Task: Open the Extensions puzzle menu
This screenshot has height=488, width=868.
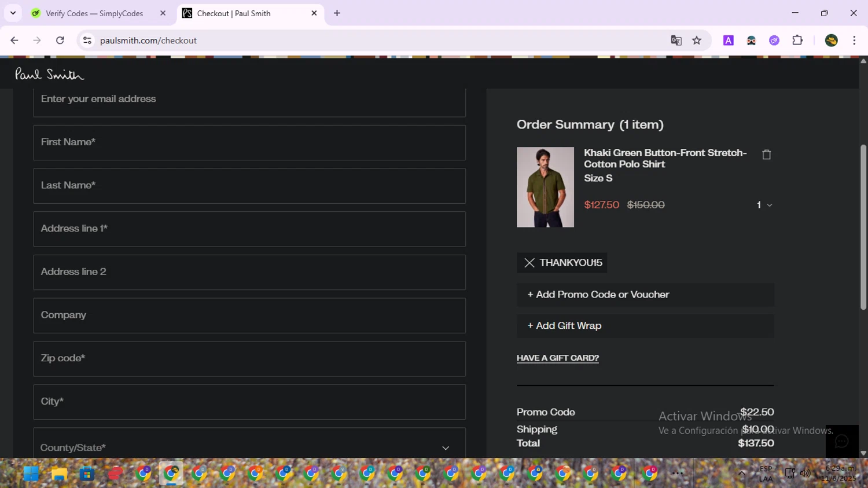Action: click(797, 41)
